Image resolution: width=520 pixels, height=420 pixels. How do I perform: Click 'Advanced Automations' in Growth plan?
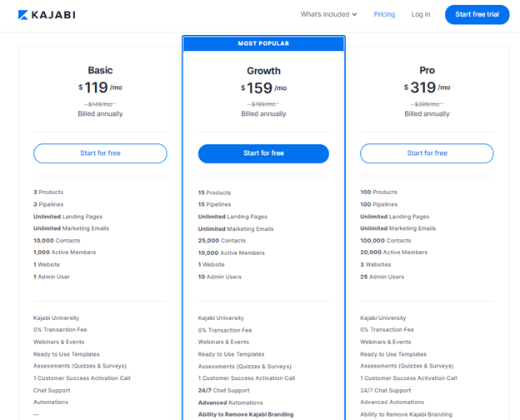point(230,402)
